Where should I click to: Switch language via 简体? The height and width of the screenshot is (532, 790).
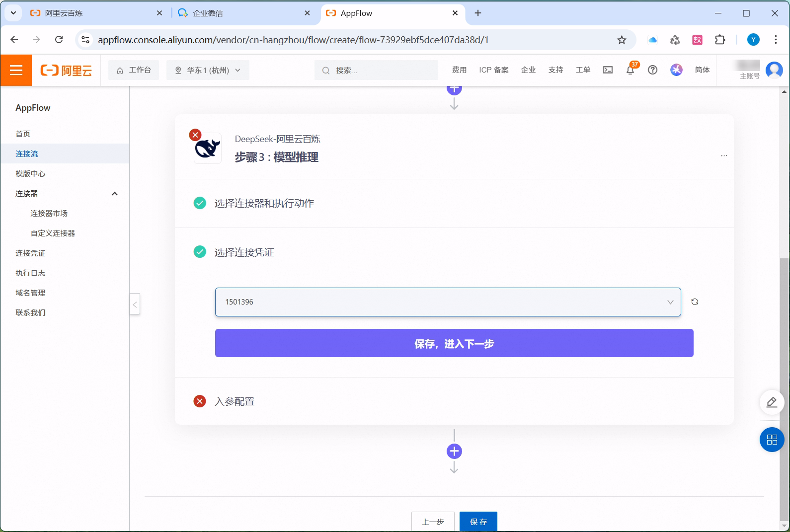pyautogui.click(x=702, y=70)
